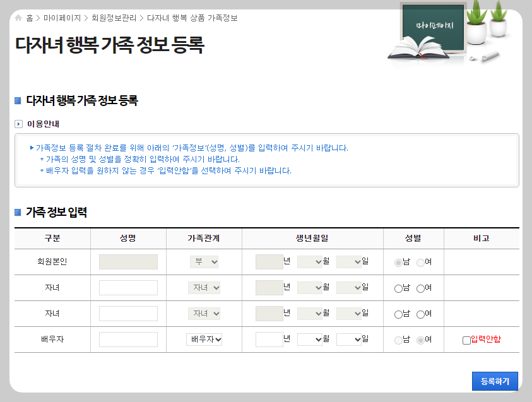Focus the 성명 field in second 자녀 row
The width and height of the screenshot is (532, 402).
[128, 314]
